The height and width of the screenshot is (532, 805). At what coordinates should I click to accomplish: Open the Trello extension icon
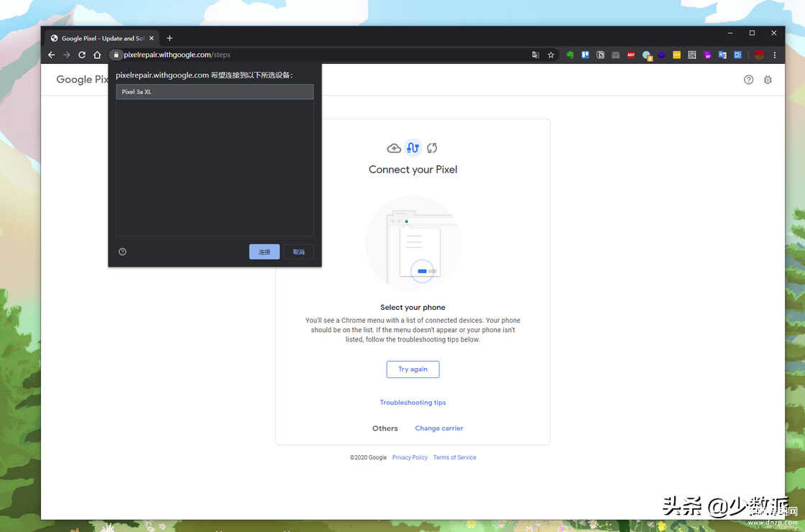coord(585,55)
